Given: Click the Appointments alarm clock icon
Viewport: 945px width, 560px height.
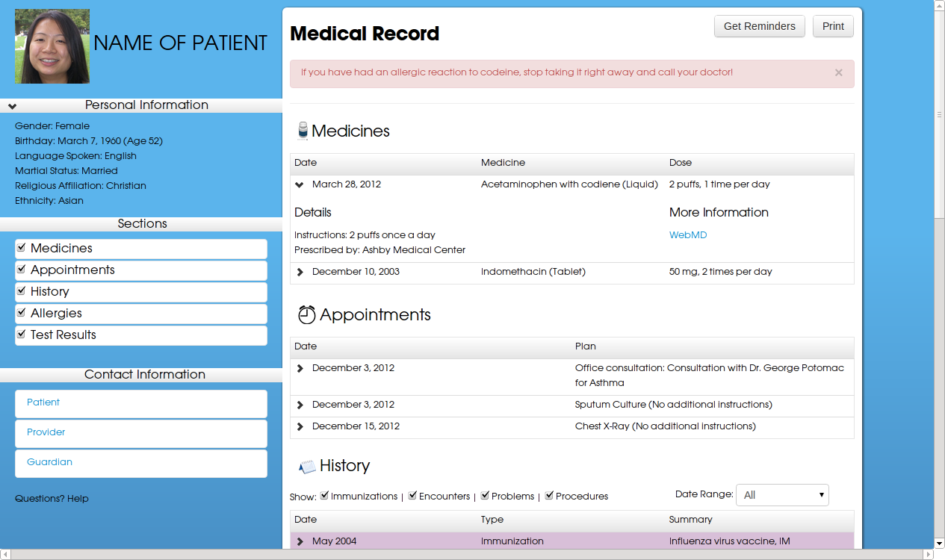Looking at the screenshot, I should point(306,315).
